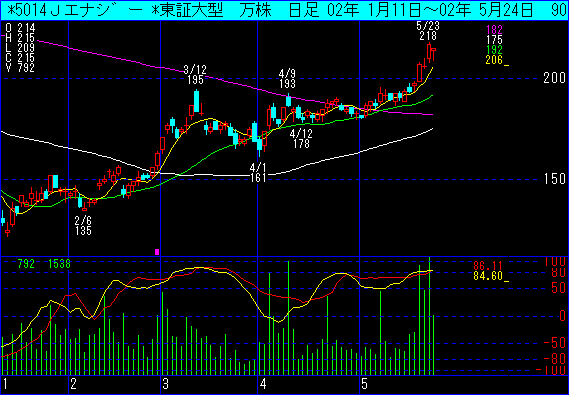Image resolution: width=569 pixels, height=395 pixels.
Task: Click the volume reading 792 in the indicator panel
Action: pos(26,264)
